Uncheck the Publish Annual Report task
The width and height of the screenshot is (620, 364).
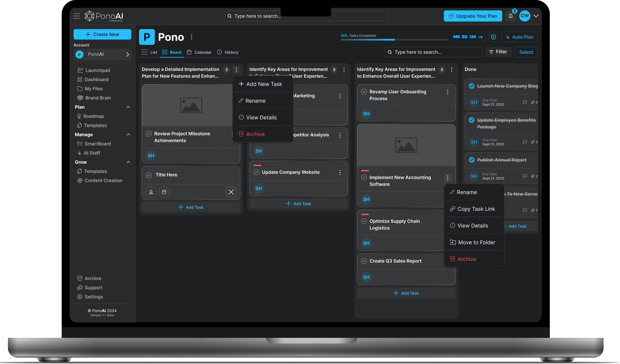tap(472, 160)
